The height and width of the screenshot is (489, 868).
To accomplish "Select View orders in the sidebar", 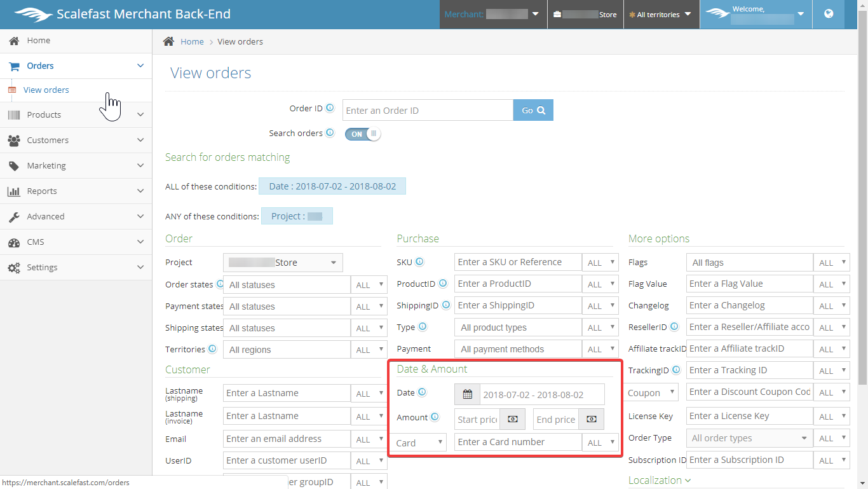I will [46, 90].
